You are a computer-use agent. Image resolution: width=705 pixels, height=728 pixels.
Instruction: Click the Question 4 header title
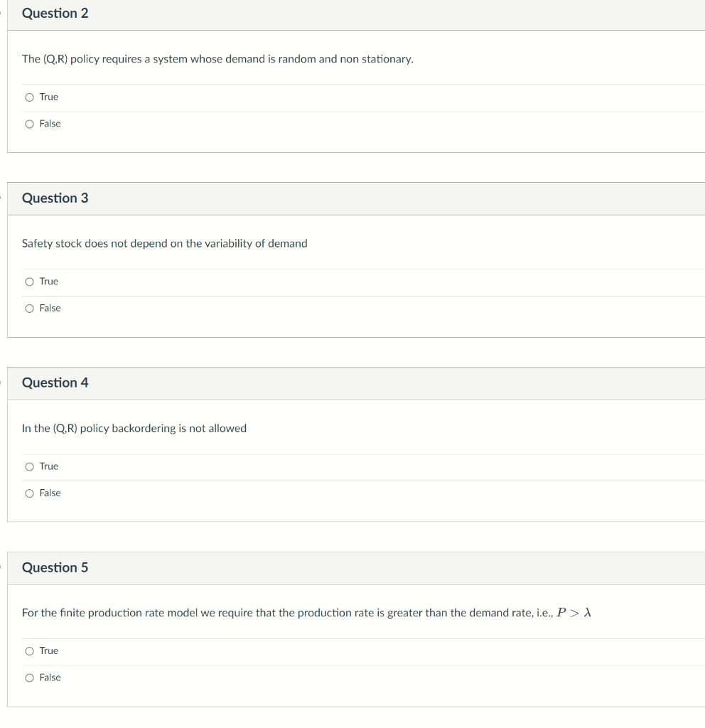[55, 383]
